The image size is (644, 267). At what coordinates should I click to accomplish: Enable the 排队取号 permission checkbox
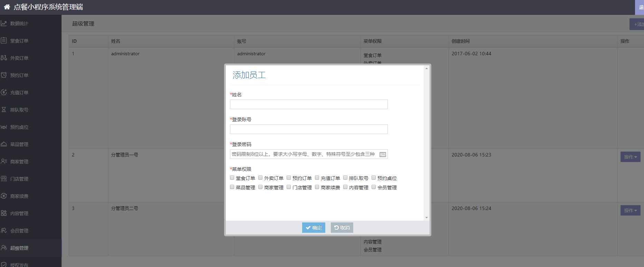click(345, 178)
